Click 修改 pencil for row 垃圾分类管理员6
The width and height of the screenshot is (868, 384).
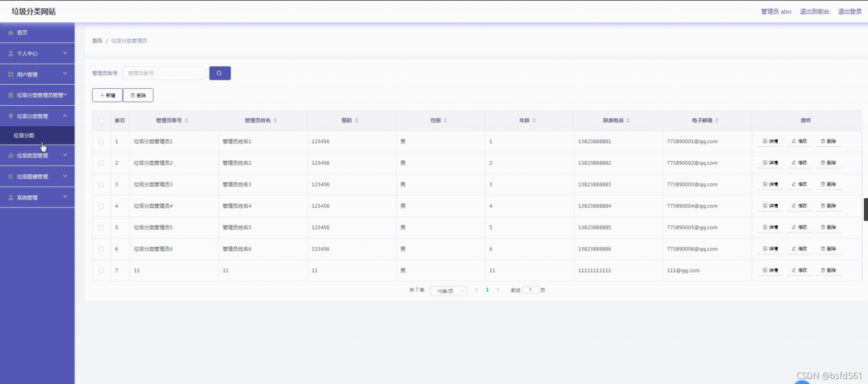[799, 249]
